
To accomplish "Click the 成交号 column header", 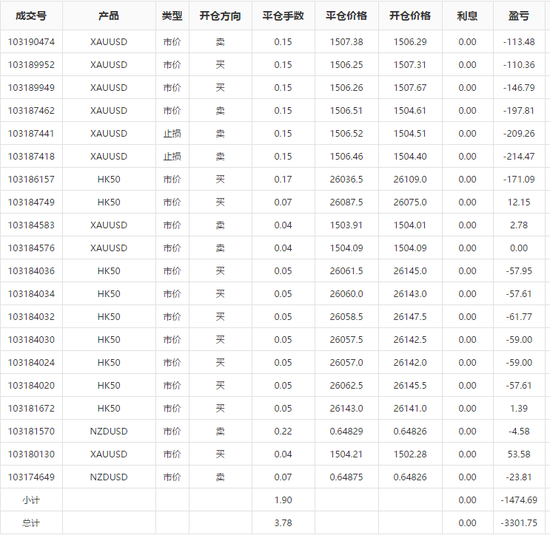I will pos(31,16).
